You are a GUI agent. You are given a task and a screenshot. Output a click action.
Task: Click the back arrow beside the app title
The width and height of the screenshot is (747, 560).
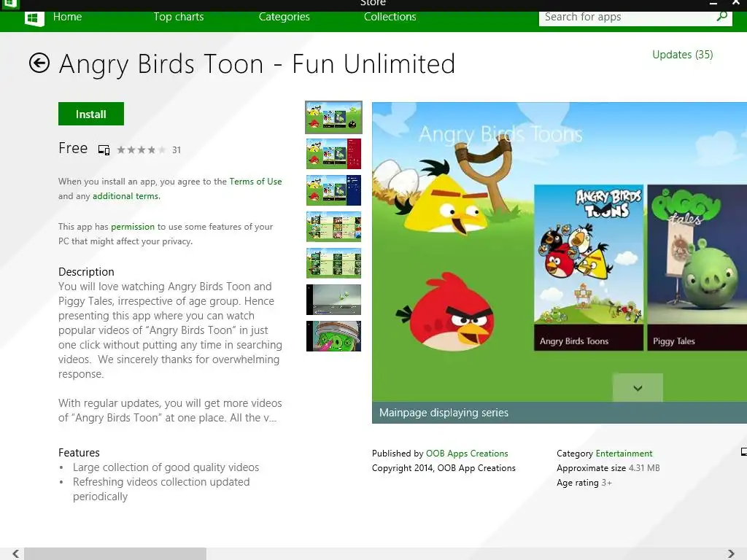click(x=39, y=63)
